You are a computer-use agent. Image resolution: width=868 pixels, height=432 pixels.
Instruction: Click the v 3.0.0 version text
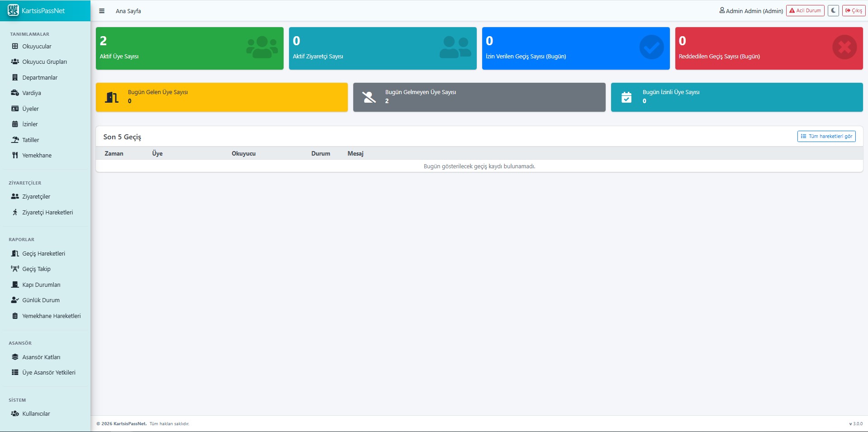(856, 424)
